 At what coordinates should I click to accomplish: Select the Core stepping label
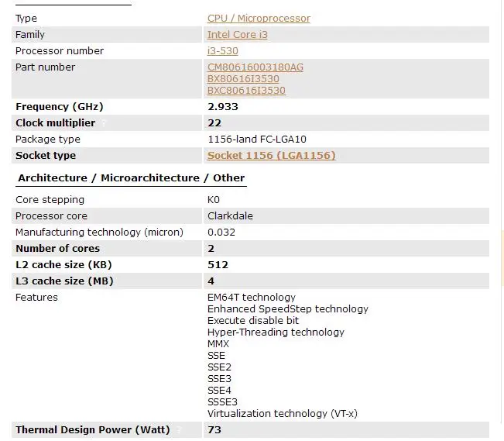[x=50, y=200]
